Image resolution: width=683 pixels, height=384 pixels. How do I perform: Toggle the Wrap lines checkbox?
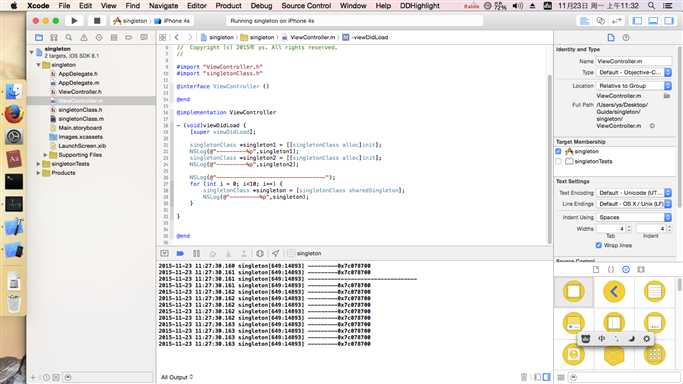click(598, 246)
